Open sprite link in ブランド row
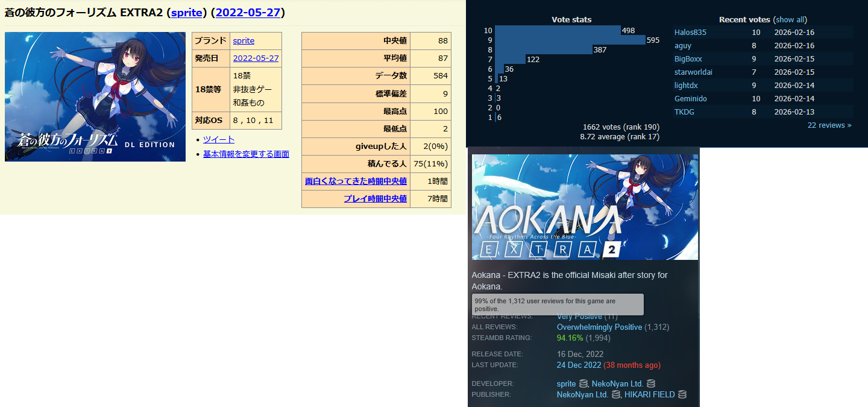This screenshot has height=407, width=868. coord(244,41)
